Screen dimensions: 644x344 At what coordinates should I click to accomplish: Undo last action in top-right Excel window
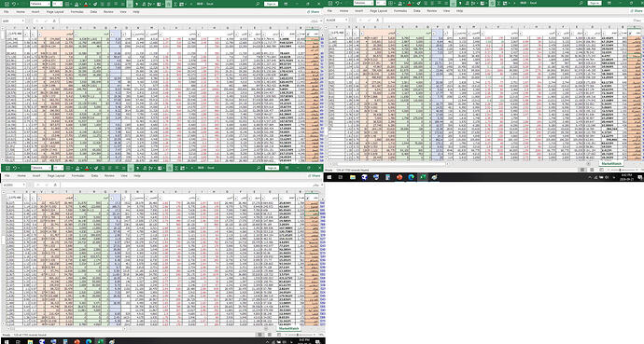(337, 3)
